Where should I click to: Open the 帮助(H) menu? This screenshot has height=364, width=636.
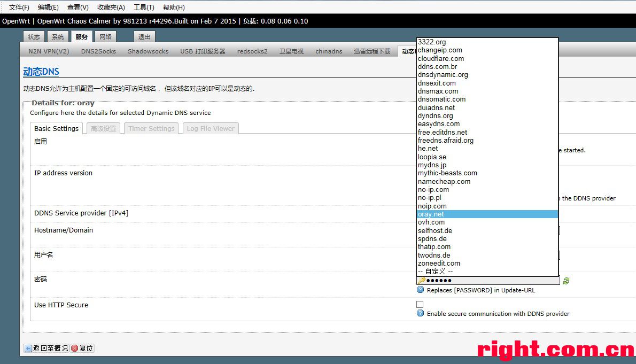174,7
